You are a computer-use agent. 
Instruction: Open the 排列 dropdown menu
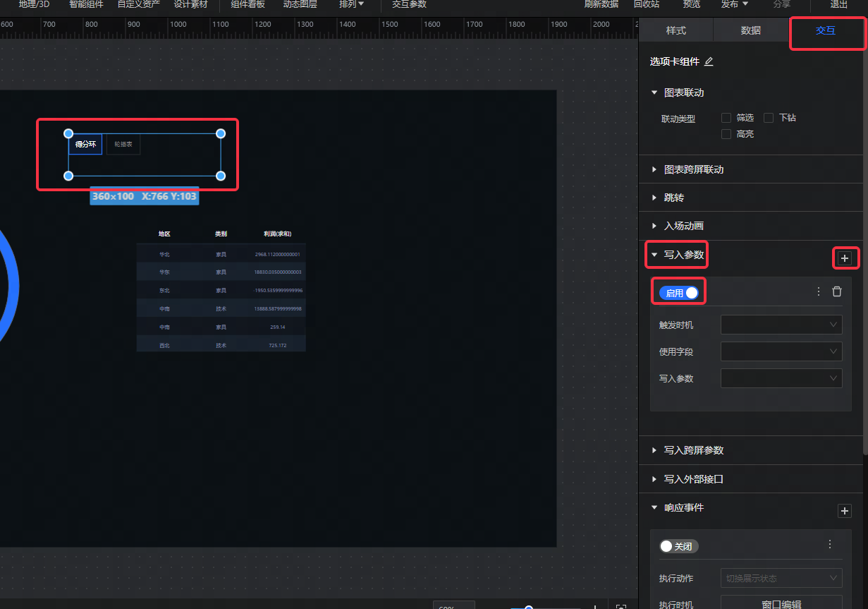(352, 4)
